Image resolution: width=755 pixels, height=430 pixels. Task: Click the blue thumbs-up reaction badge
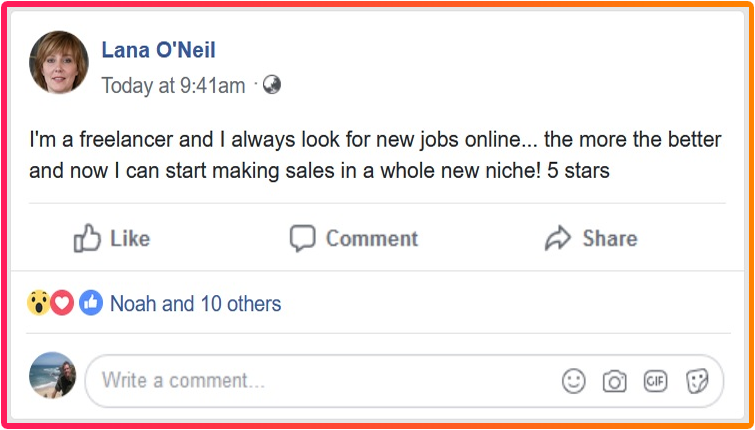(91, 303)
